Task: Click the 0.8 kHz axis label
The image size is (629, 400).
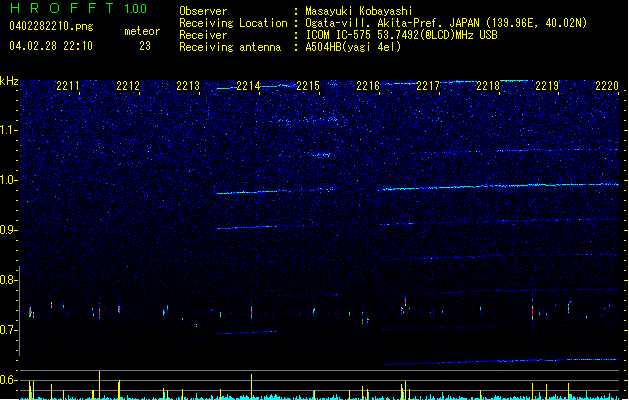Action: (8, 280)
